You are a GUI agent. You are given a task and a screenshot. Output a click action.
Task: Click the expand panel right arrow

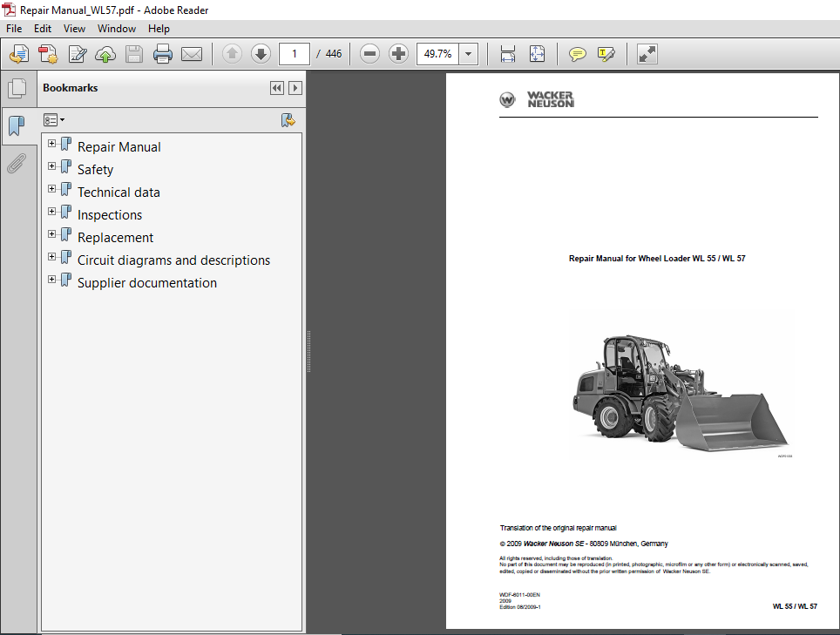tap(295, 88)
